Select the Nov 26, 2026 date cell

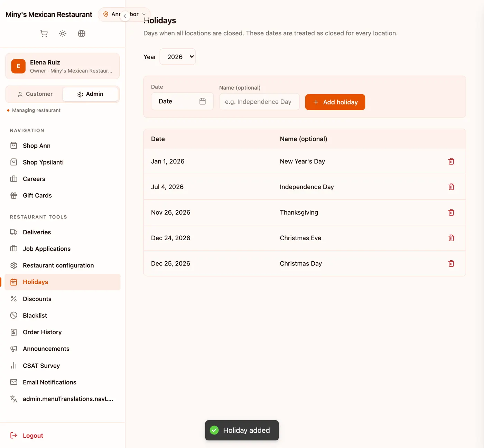click(x=171, y=213)
